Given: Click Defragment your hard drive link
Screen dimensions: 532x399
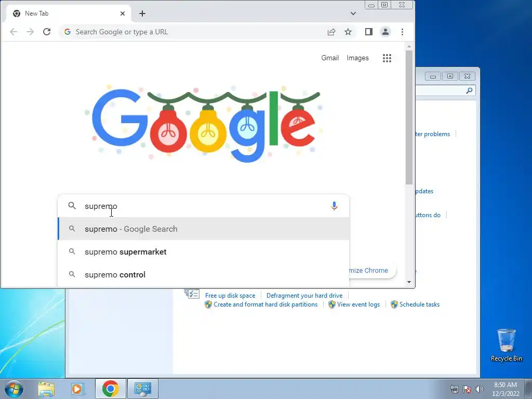Looking at the screenshot, I should [x=304, y=296].
